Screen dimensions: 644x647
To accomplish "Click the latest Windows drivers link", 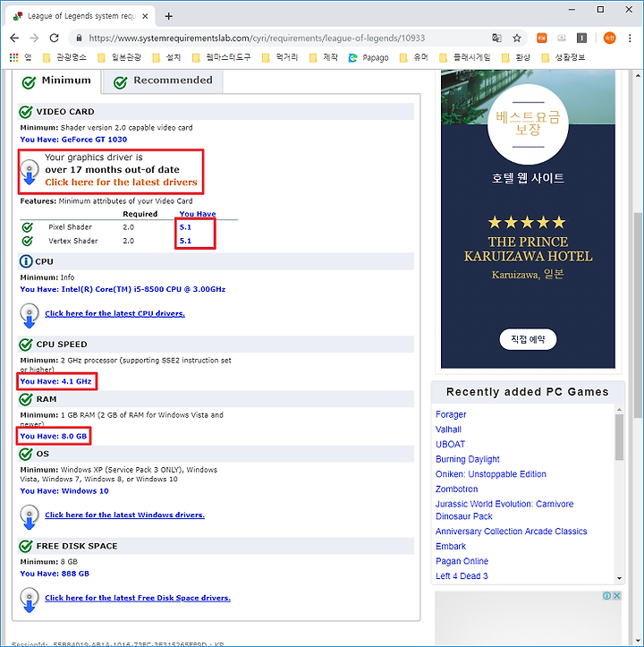I will click(x=124, y=515).
